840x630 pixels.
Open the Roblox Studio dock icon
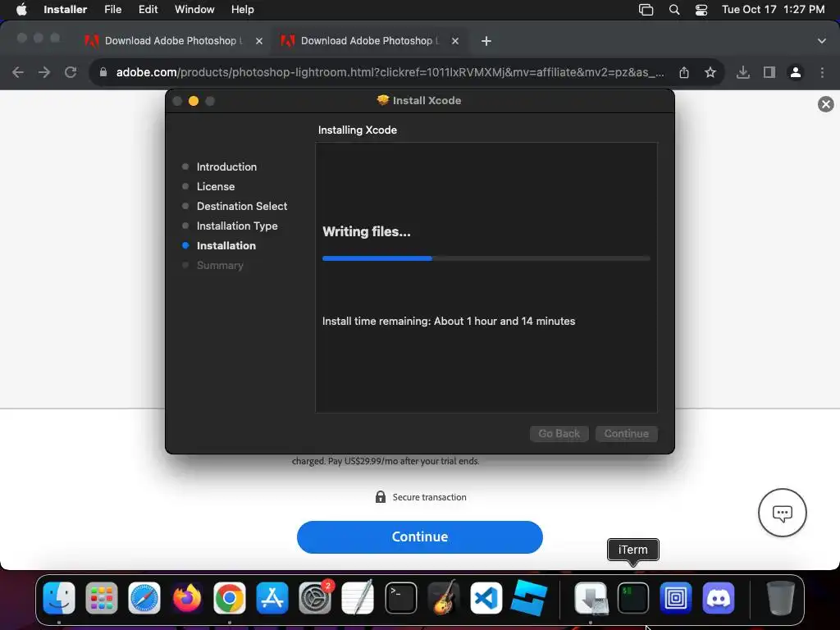529,598
